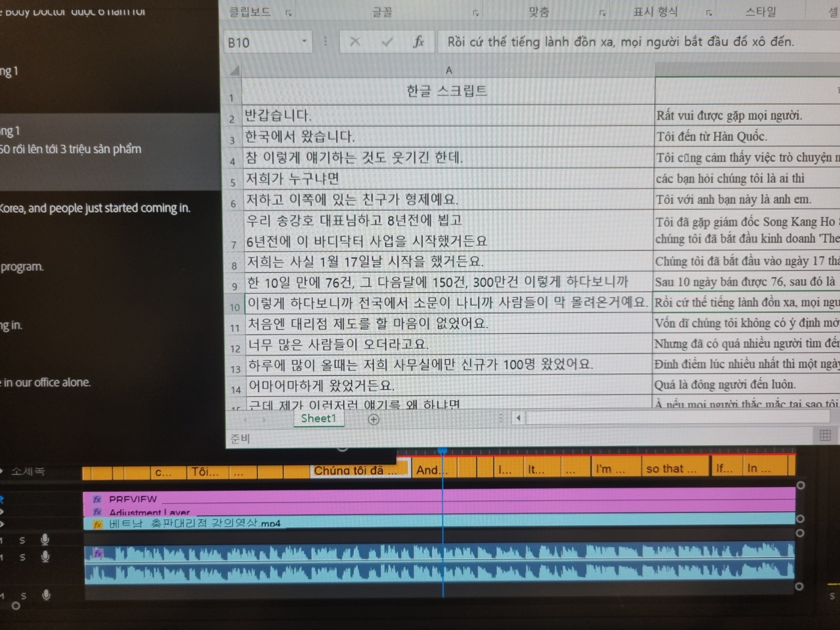The width and height of the screenshot is (840, 630).
Task: Expand the Name Box dropdown arrow beside B10
Action: click(x=304, y=41)
